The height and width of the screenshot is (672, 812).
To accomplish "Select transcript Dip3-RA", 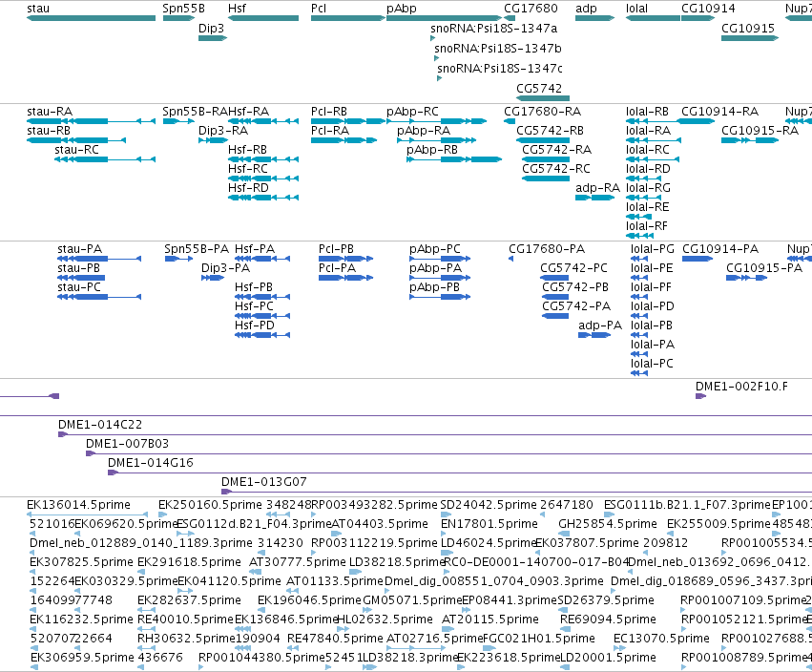I will click(213, 140).
